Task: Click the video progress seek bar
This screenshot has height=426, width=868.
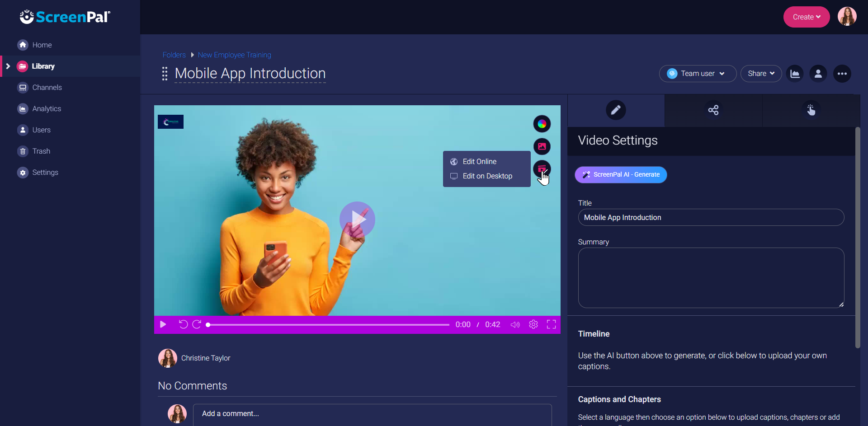Action: (x=329, y=325)
